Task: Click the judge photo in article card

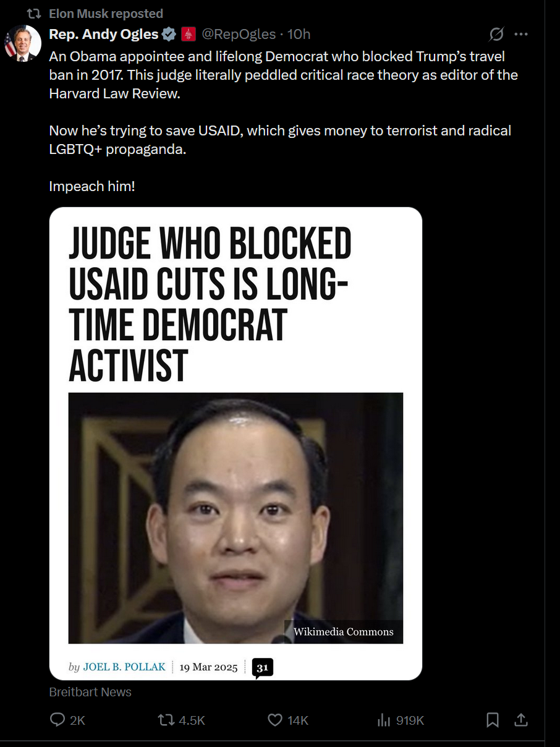Action: tap(235, 518)
